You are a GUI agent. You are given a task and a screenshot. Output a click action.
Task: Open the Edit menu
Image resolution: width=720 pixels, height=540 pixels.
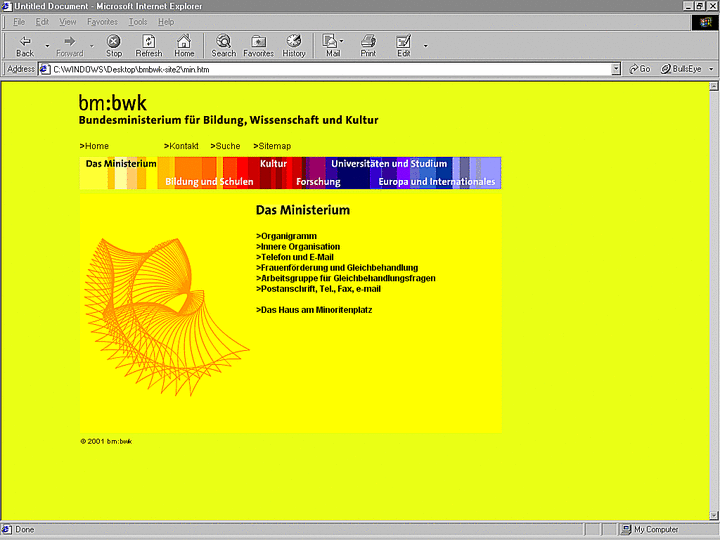(42, 22)
